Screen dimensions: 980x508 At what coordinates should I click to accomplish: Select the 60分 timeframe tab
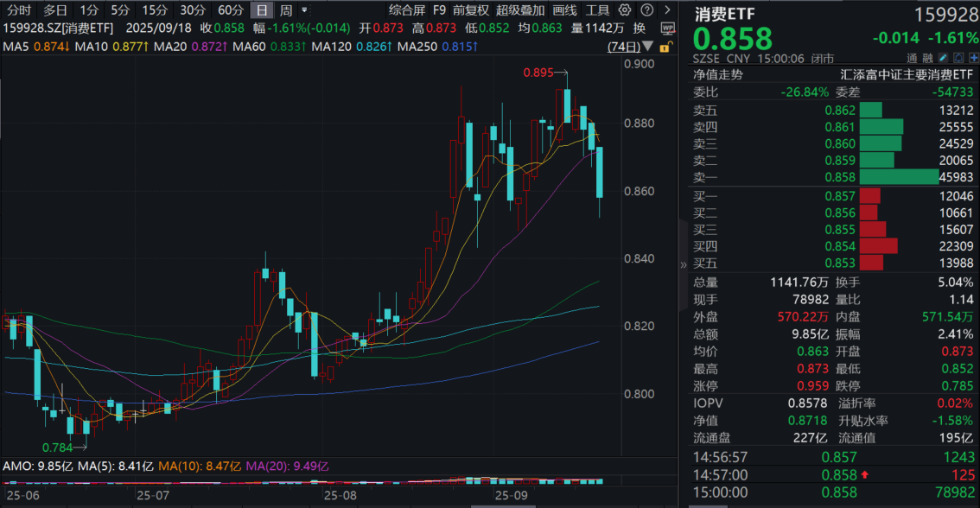(230, 10)
